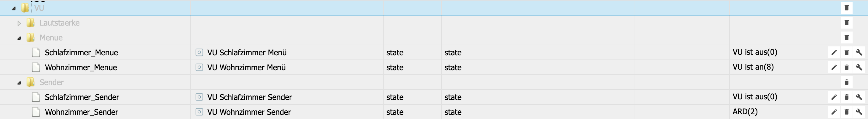Click pencil edit icon for Wohnzimmer_Sender
868x119 pixels.
coord(834,112)
